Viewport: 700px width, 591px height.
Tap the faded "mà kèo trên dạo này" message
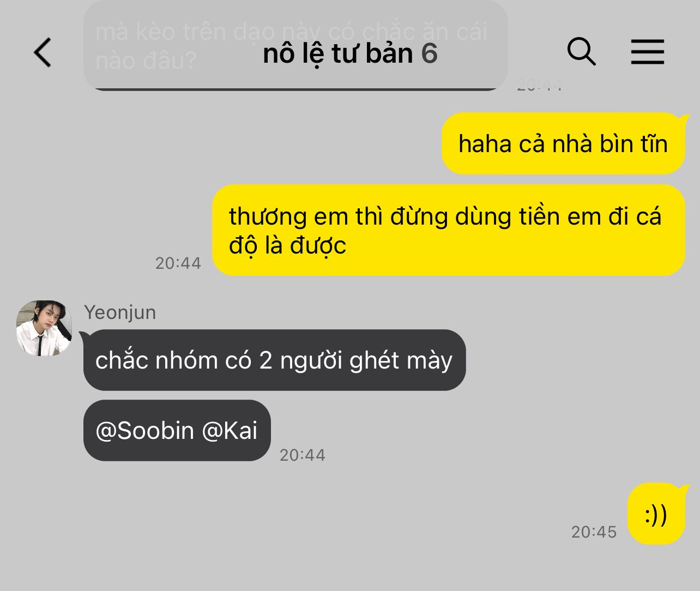(295, 46)
